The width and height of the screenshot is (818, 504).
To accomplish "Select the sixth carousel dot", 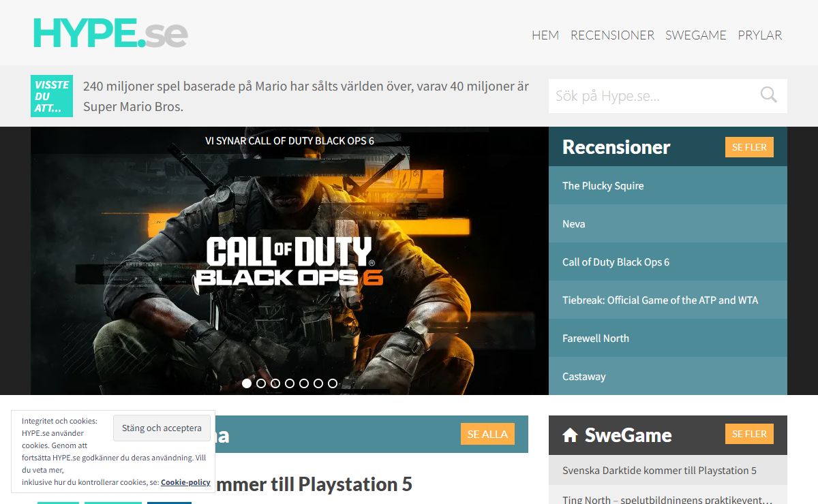I will coord(318,383).
